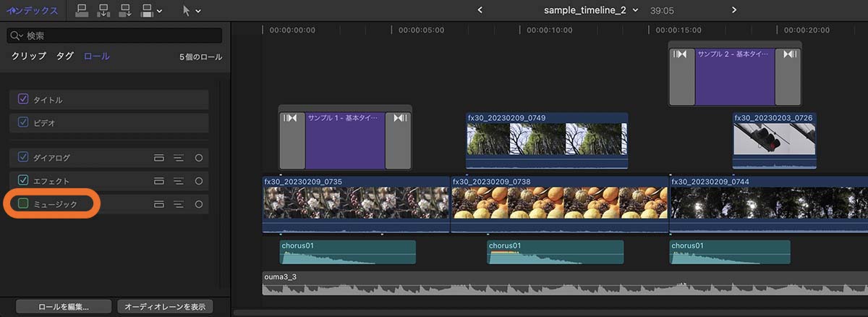Click the エフェクト row audio lane icon

159,180
